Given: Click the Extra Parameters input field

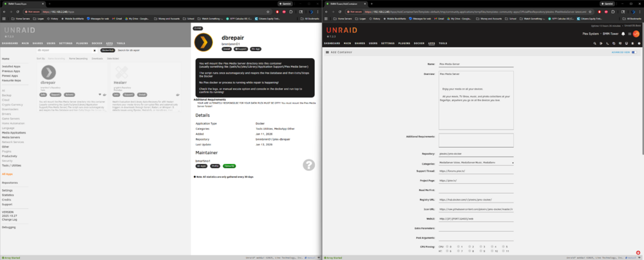Looking at the screenshot, I should click(x=476, y=228).
